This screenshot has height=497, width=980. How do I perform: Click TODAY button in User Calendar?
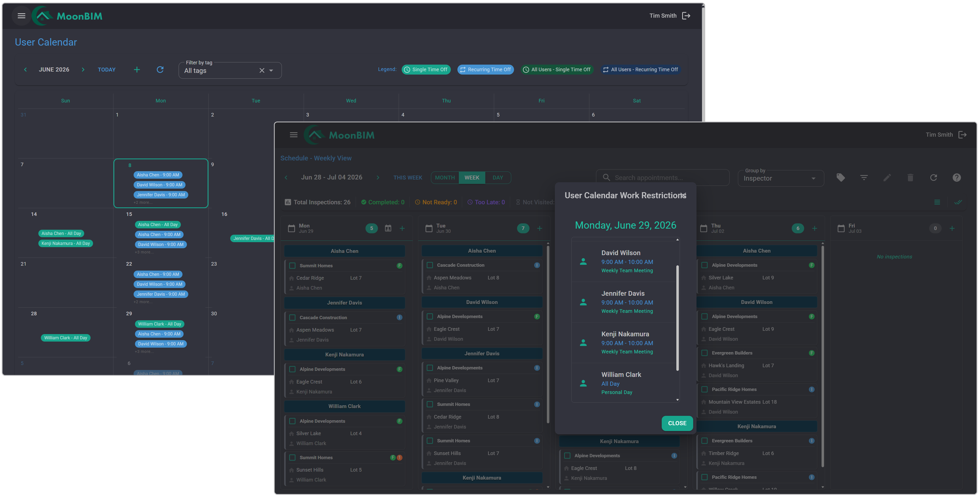(x=107, y=70)
